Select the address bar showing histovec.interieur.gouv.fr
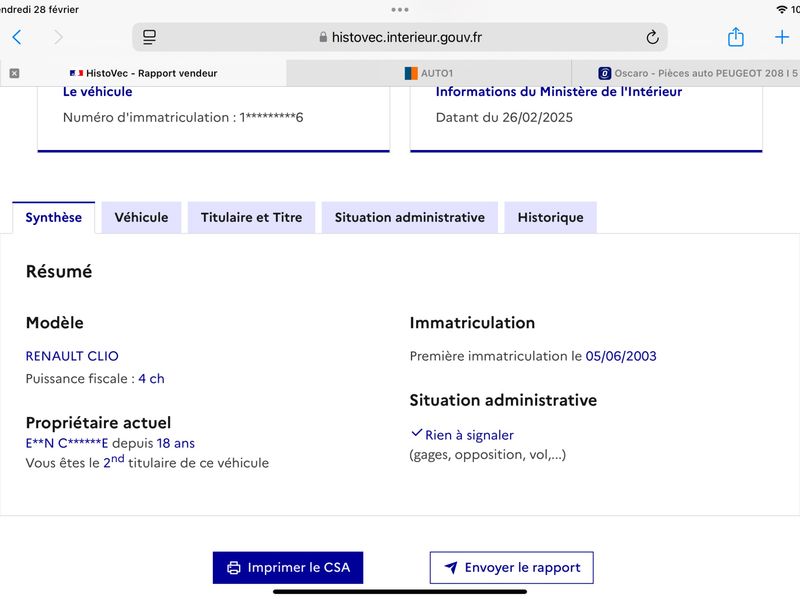This screenshot has width=800, height=600. [x=400, y=37]
